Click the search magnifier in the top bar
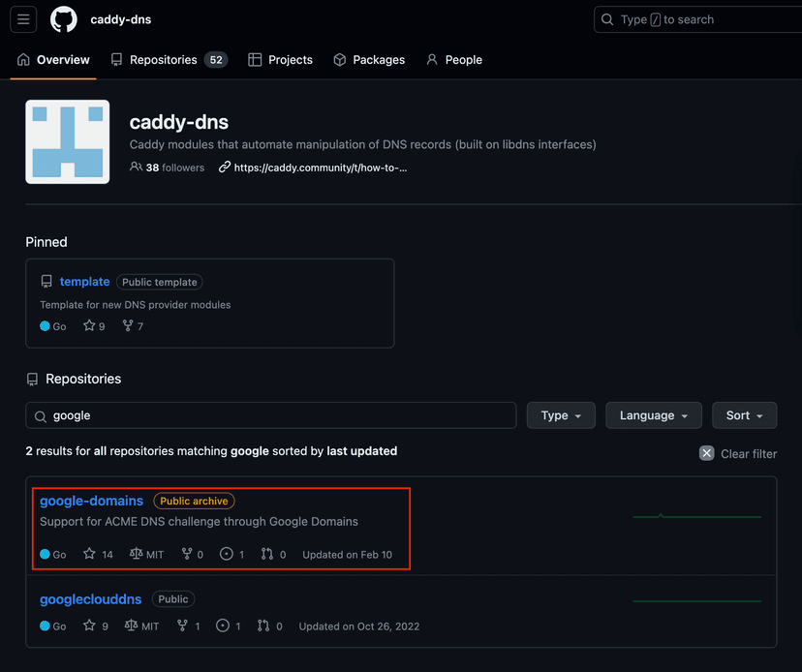This screenshot has width=802, height=672. coord(607,19)
